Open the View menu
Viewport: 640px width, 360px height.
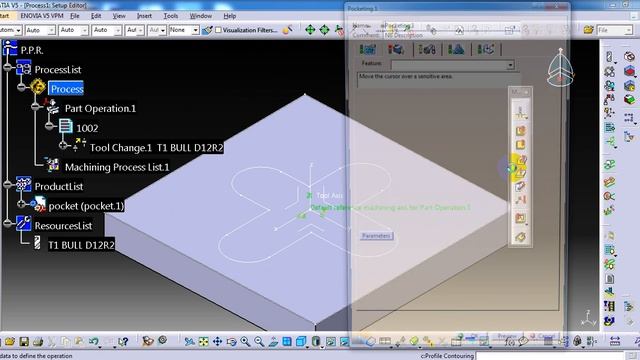119,16
